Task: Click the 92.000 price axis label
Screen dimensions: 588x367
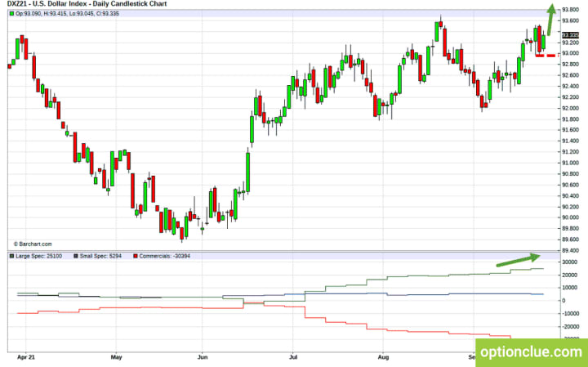Action: [570, 108]
